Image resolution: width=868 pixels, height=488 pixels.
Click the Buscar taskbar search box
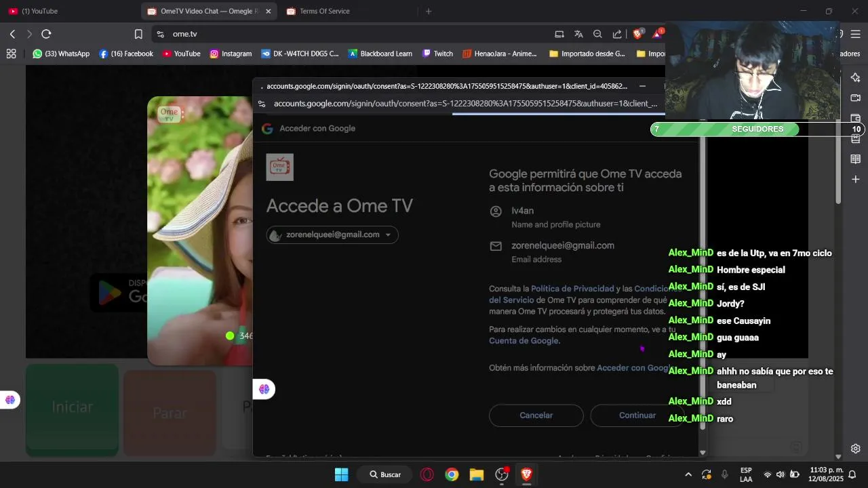tap(385, 474)
